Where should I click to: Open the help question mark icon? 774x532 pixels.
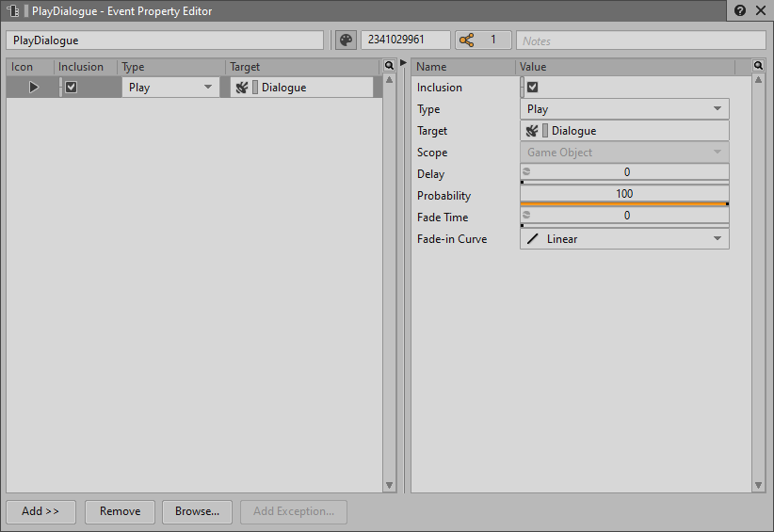pyautogui.click(x=740, y=11)
